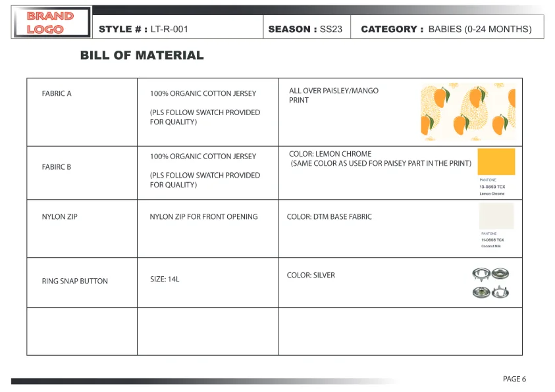Select the Size: 14L text

165,279
